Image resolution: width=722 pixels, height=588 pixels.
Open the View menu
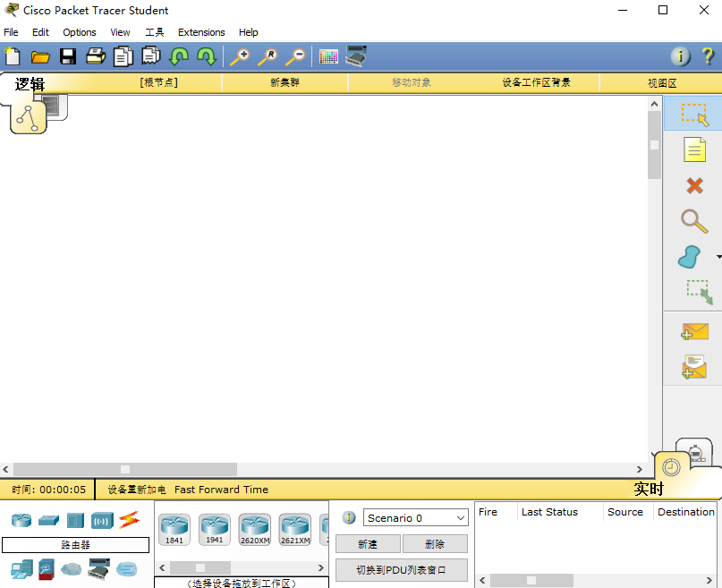pos(120,32)
